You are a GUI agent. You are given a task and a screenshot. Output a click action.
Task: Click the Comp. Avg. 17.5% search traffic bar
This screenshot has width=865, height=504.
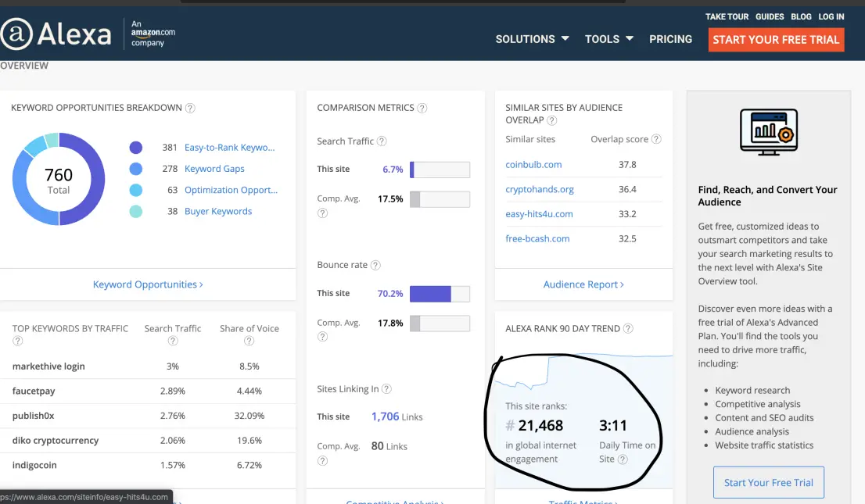[x=440, y=199]
